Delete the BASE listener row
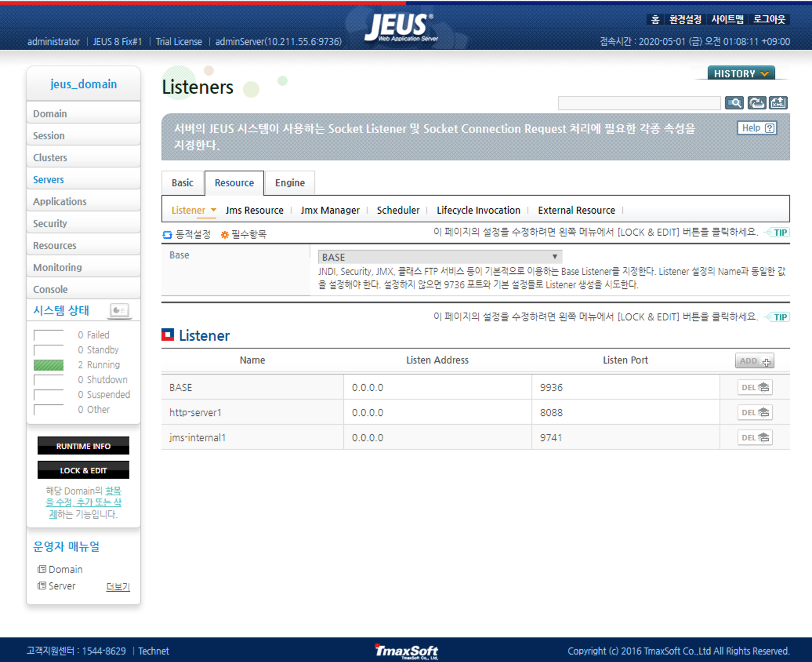This screenshot has width=812, height=662. tap(755, 387)
